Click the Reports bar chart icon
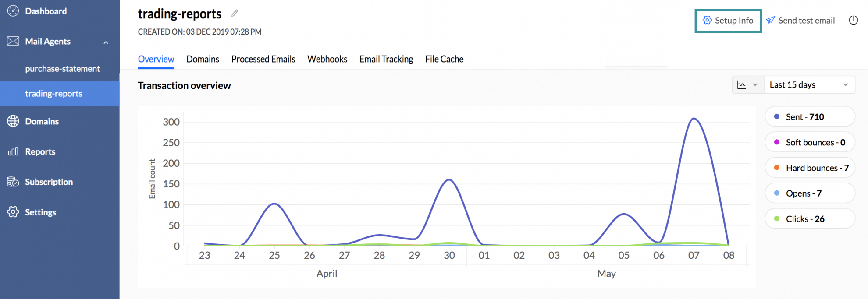Viewport: 868px width, 299px height. pos(13,151)
